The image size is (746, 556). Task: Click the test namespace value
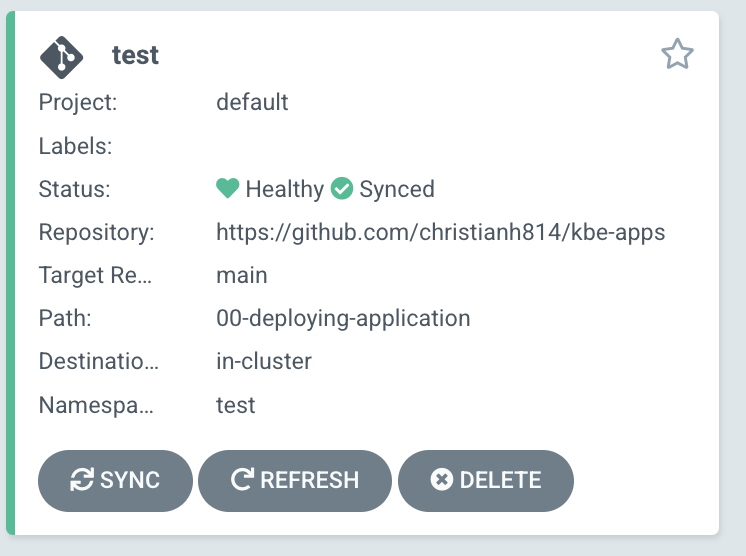pyautogui.click(x=236, y=405)
